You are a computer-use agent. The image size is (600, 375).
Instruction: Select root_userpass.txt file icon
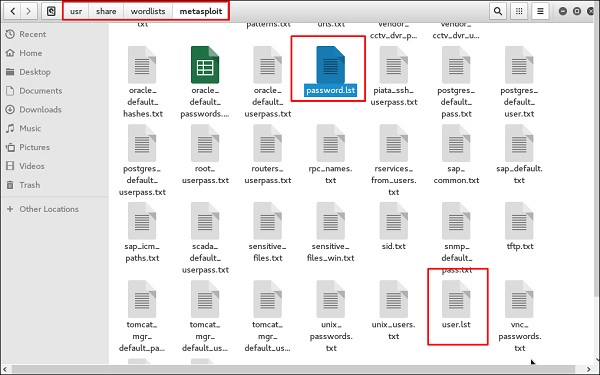[205, 143]
